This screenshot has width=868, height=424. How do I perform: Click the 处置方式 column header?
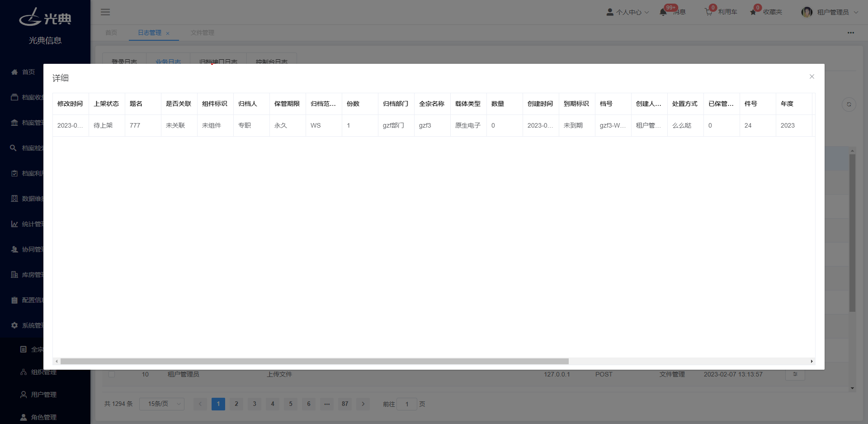pos(685,104)
